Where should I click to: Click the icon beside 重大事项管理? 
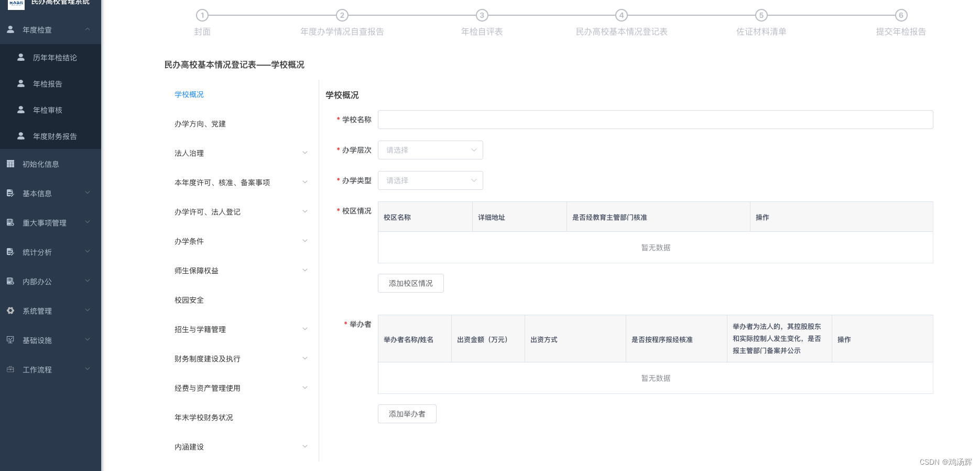10,223
